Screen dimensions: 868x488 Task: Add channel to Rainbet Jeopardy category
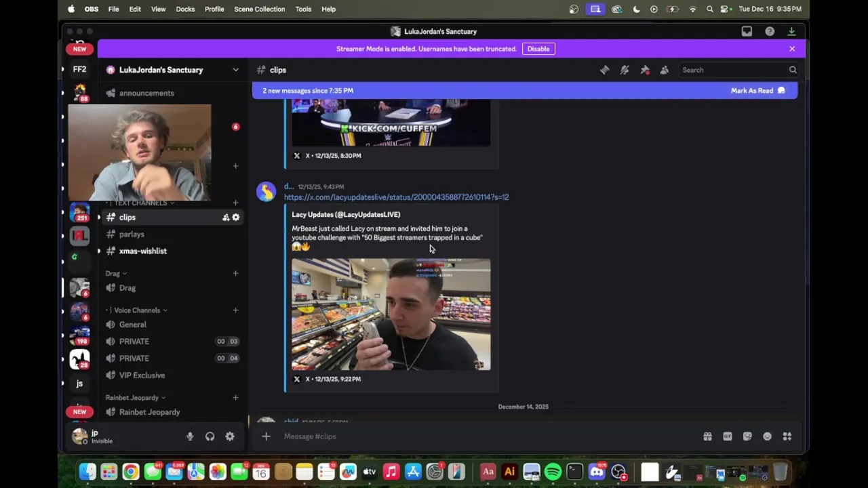pos(235,397)
